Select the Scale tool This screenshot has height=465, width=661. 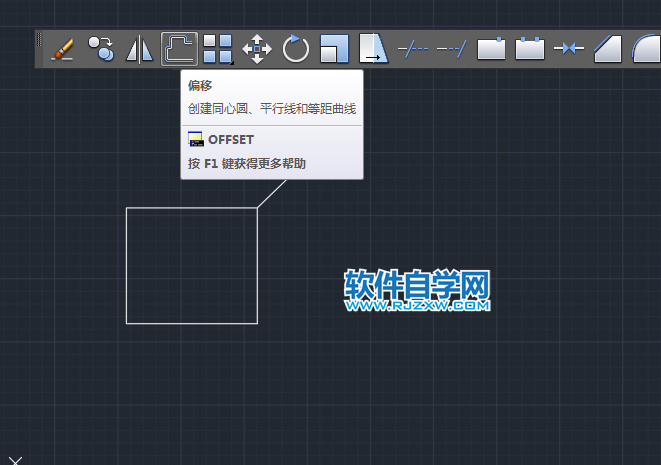[x=335, y=48]
